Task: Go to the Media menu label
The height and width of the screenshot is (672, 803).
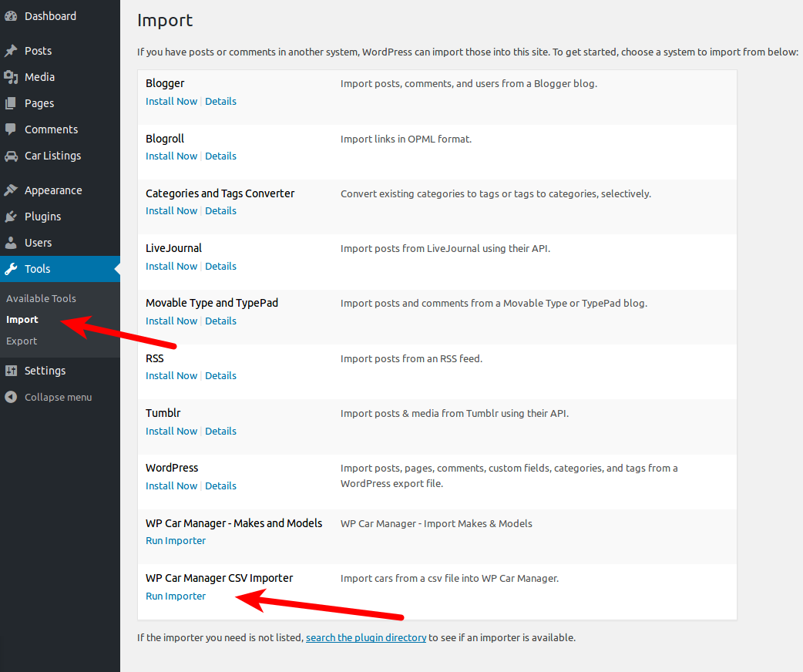Action: coord(39,77)
